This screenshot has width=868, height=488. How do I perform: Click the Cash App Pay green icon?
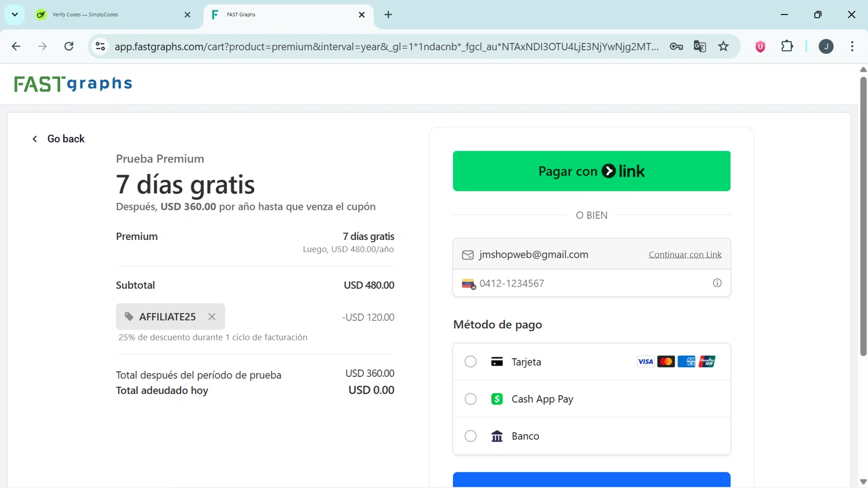pos(496,399)
